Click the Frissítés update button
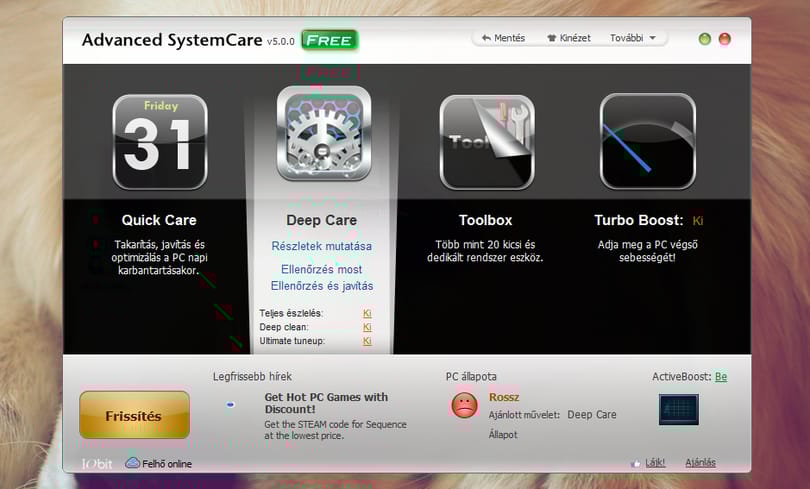 [134, 415]
